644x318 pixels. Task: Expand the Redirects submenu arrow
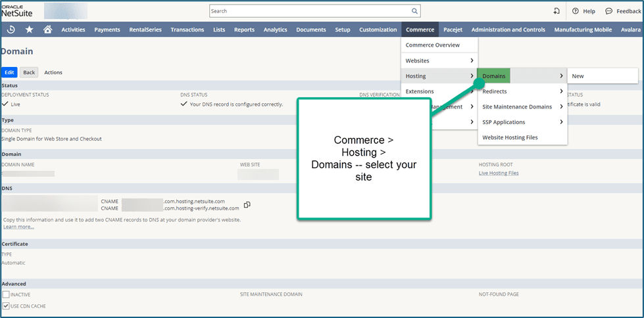point(561,91)
